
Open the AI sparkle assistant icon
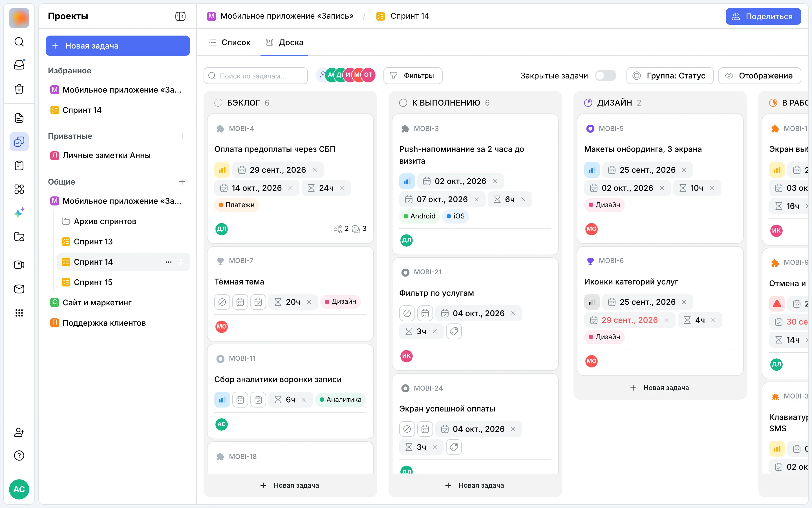coord(19,213)
